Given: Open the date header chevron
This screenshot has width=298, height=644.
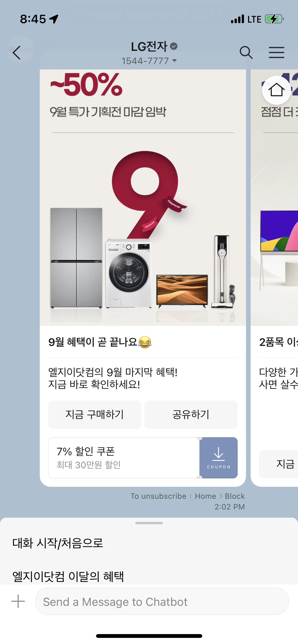Looking at the screenshot, I should pos(220,14).
